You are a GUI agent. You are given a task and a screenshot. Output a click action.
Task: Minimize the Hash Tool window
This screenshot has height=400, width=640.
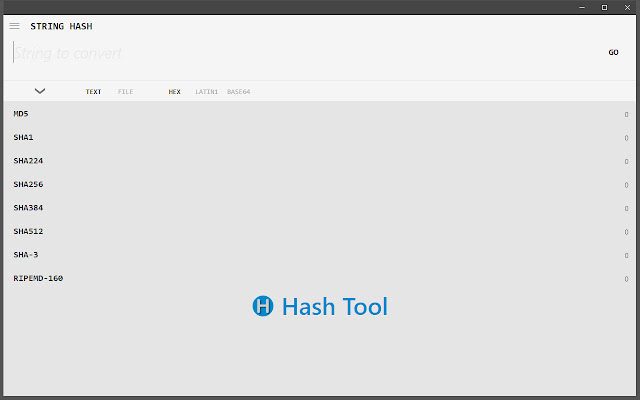[582, 7]
